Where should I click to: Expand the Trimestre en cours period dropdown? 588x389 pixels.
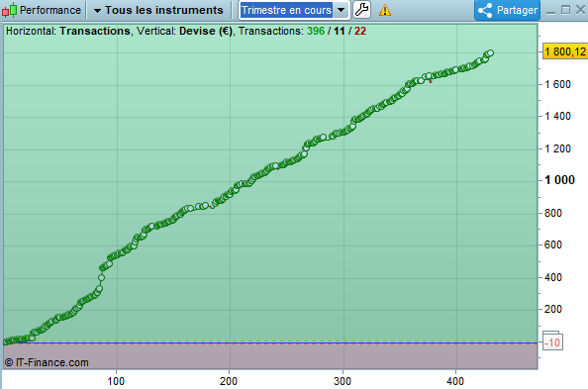(x=341, y=10)
